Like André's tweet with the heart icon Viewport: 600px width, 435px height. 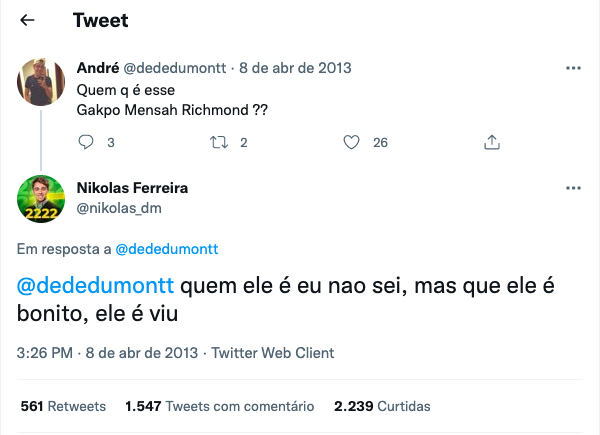[351, 142]
